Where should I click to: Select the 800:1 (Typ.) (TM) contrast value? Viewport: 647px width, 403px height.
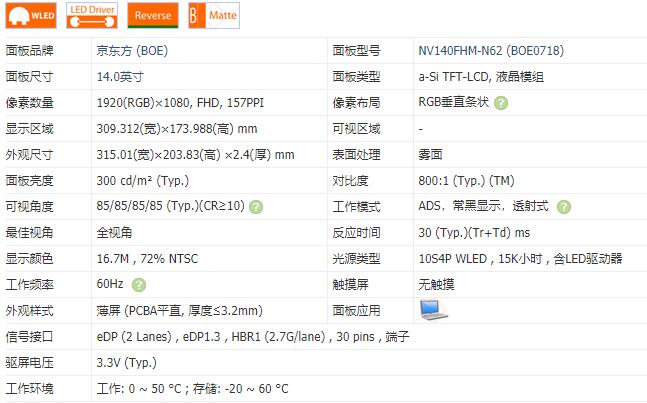[x=466, y=181]
